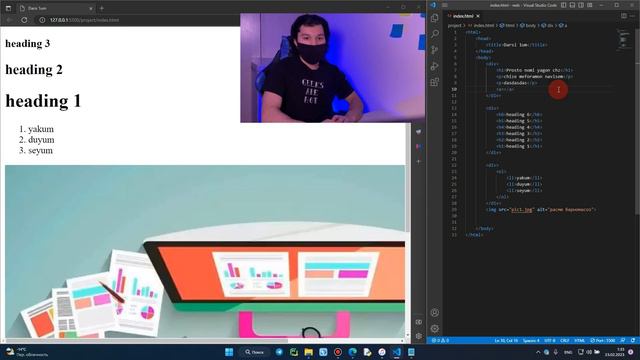This screenshot has height=360, width=640.
Task: Close the Darsi 1um browser tab
Action: (x=91, y=8)
